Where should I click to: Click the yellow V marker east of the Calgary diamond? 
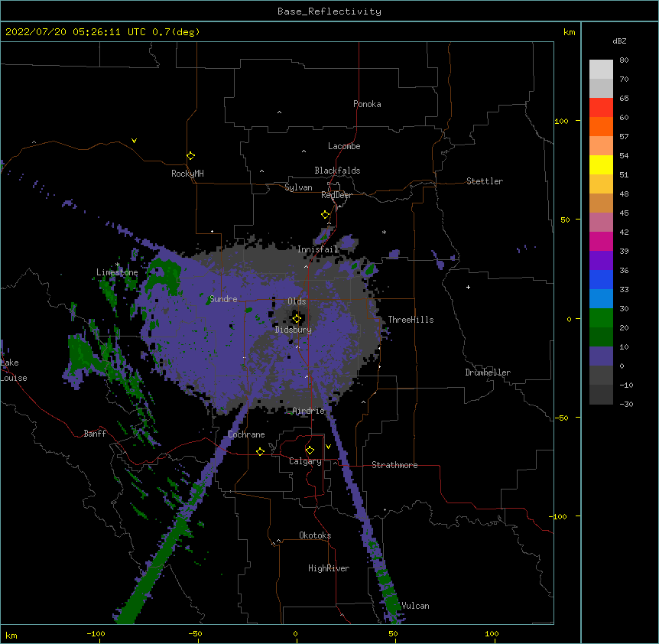[328, 447]
